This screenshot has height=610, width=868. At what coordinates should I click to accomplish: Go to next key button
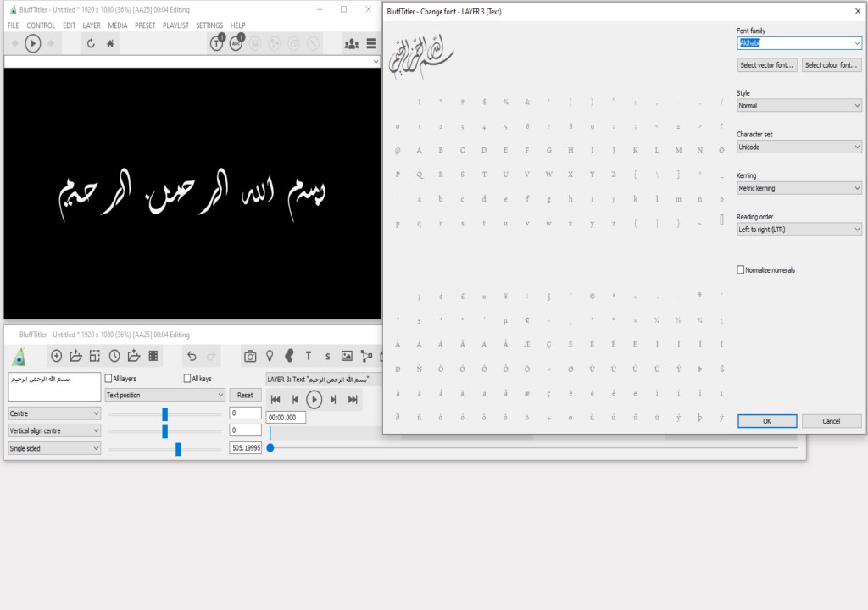pos(333,400)
